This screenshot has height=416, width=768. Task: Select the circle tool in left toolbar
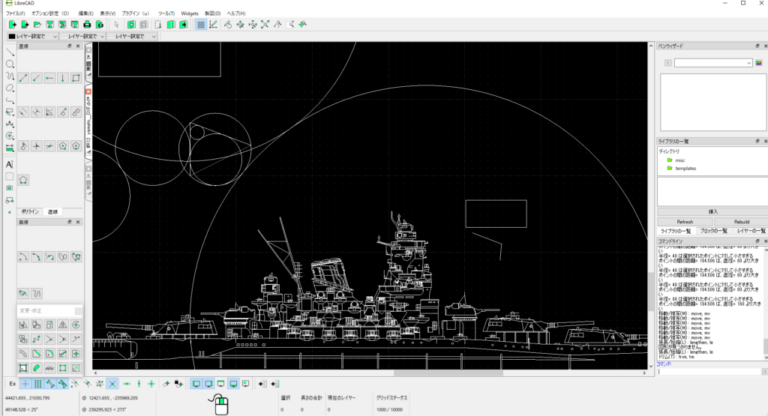tap(10, 64)
